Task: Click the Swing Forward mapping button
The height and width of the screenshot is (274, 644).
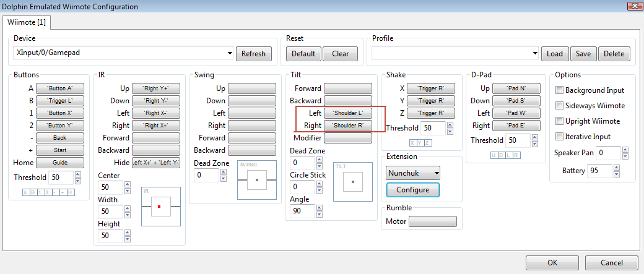Action: pos(252,138)
